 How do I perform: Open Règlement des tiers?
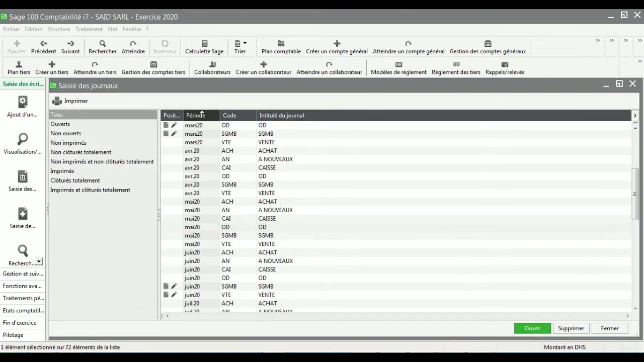click(456, 68)
